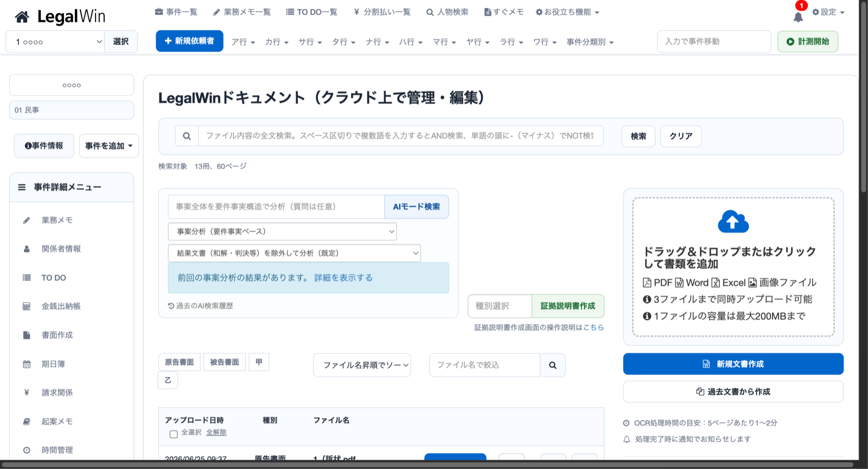The height and width of the screenshot is (469, 868).
Task: Click the cloud upload icon
Action: coord(733,221)
